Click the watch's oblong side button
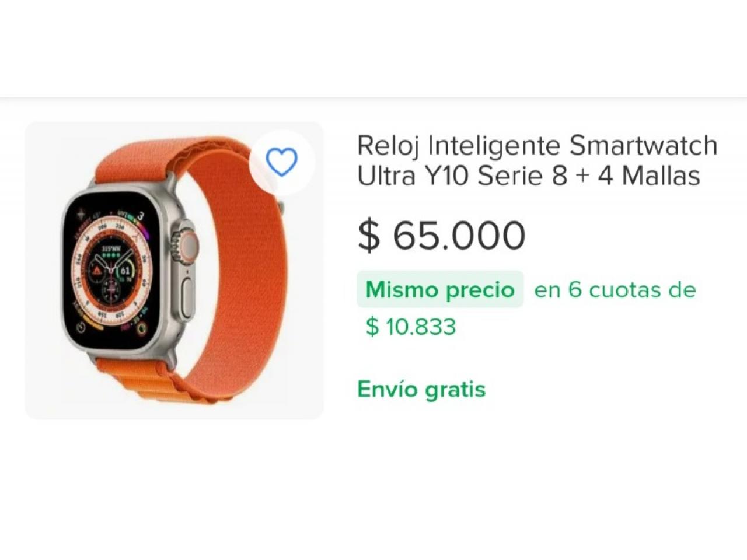This screenshot has height=560, width=747. coord(188,299)
